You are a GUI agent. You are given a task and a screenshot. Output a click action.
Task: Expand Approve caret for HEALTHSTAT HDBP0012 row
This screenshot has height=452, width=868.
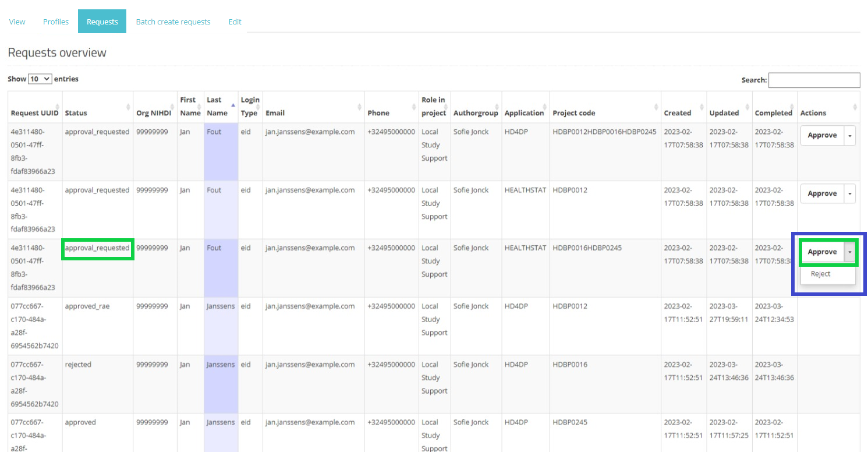click(850, 193)
